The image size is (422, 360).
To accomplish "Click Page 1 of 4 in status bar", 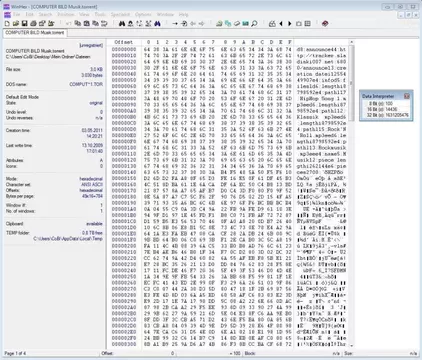I will 15,353.
